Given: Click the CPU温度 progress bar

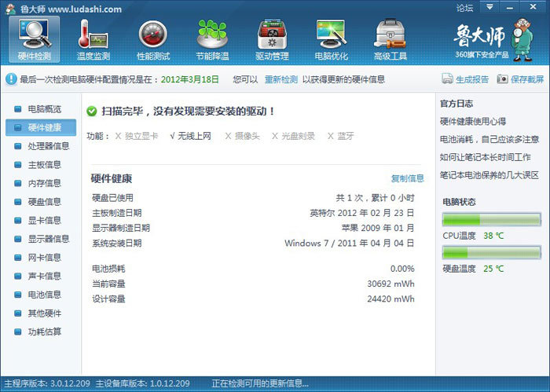Looking at the screenshot, I should tap(491, 219).
